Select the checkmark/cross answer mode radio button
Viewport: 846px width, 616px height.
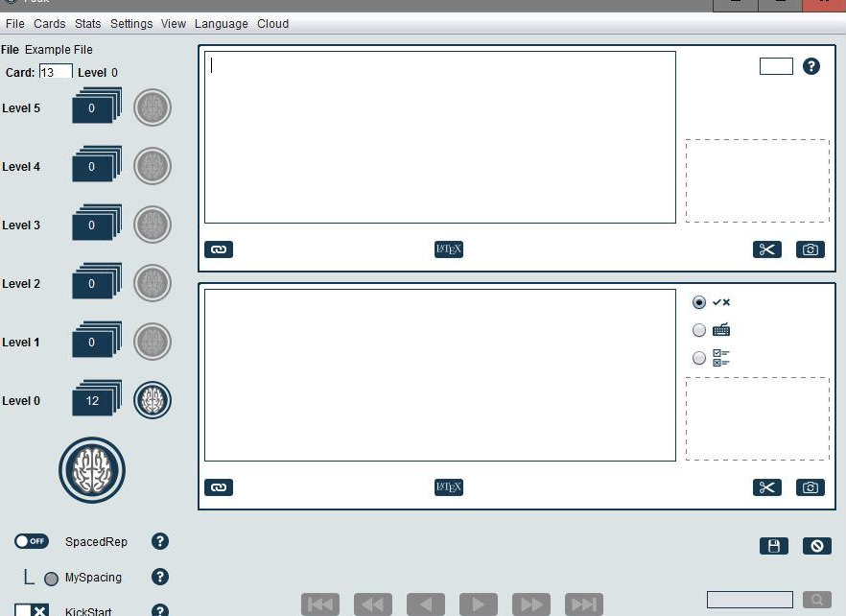coord(699,302)
